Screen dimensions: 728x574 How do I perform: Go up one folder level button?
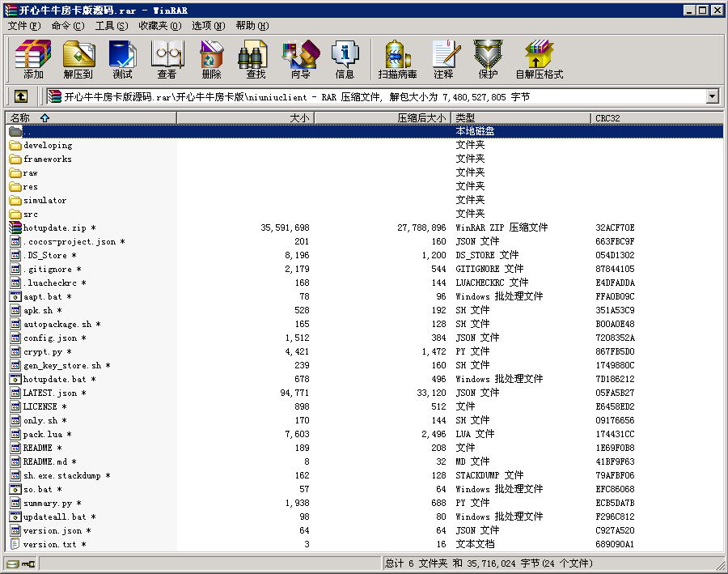point(21,96)
